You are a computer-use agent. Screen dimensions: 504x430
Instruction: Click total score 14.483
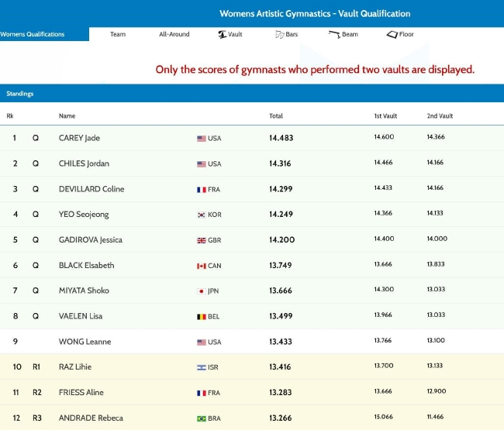[281, 138]
